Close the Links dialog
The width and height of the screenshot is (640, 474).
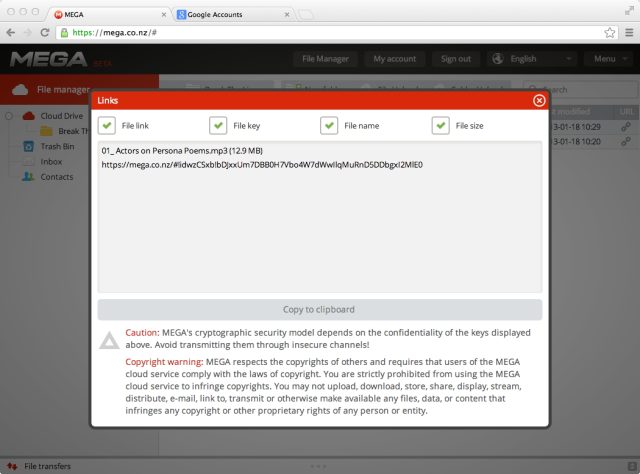coord(539,100)
